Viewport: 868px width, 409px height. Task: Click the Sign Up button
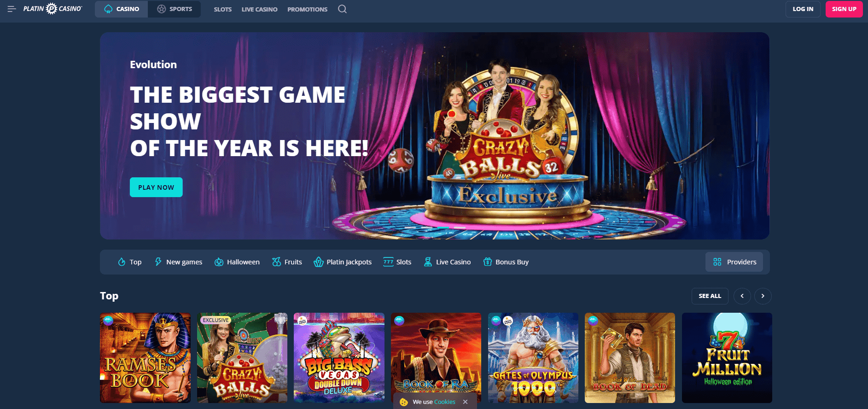(844, 9)
